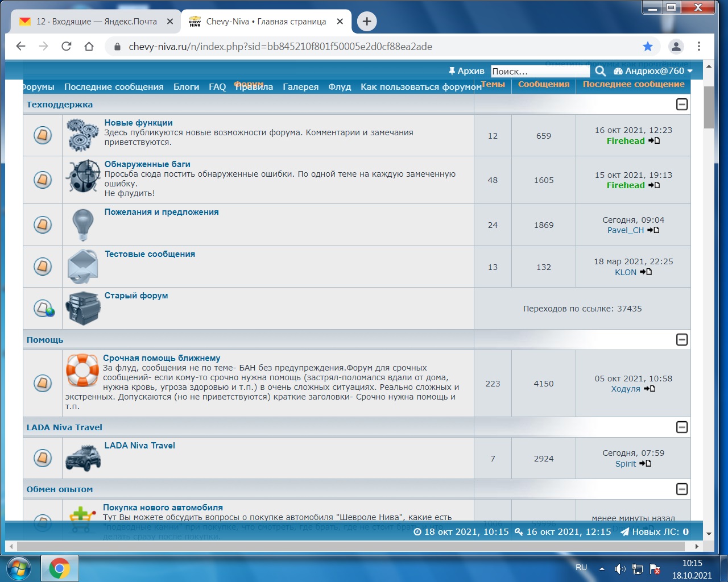
Task: Go to last post icon next to KLON
Action: click(x=646, y=272)
